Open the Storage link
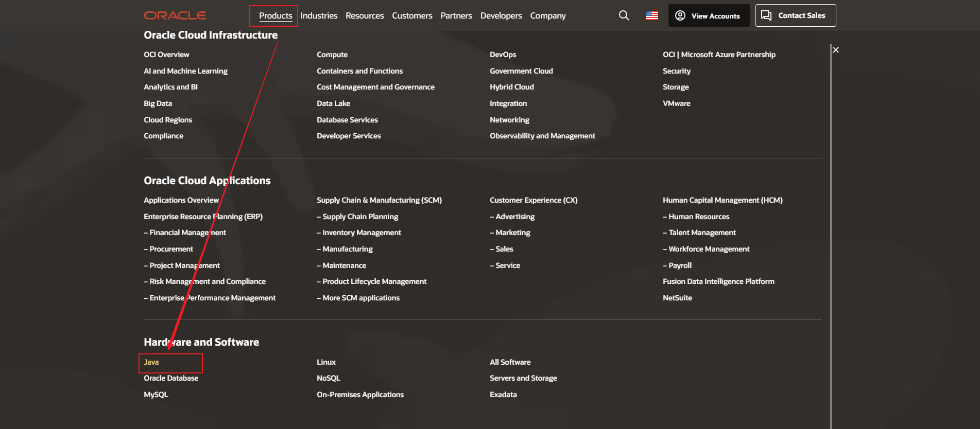980x429 pixels. click(x=676, y=87)
